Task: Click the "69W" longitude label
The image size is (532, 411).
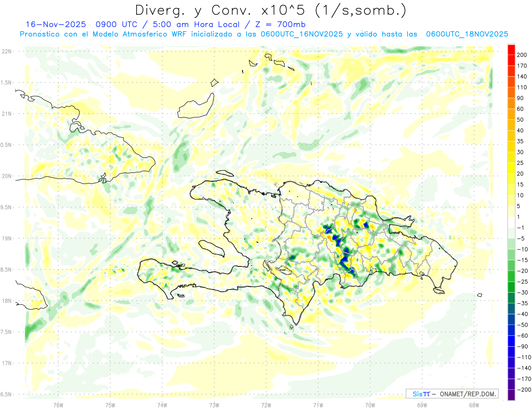Action: coord(422,405)
